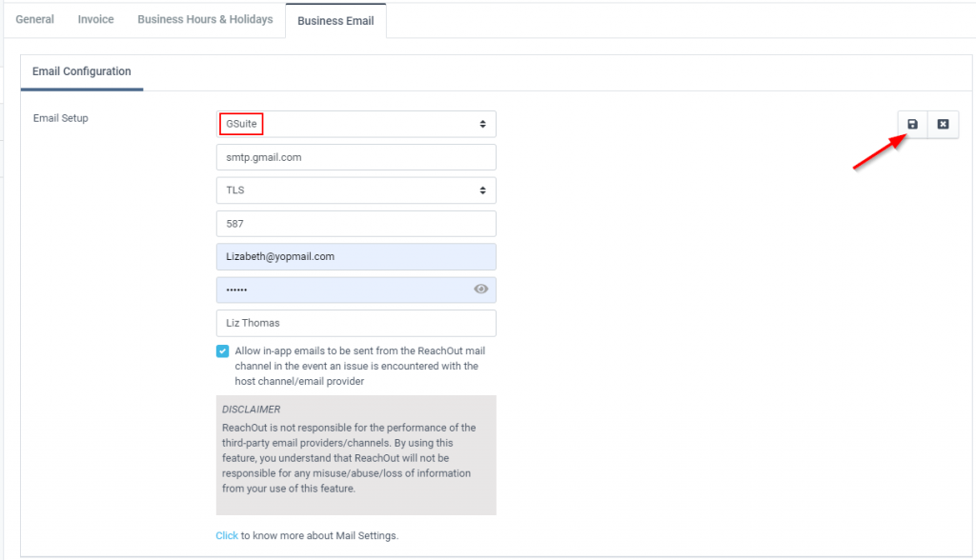Follow the Click link about Mail Settings
The height and width of the screenshot is (560, 976).
tap(227, 536)
